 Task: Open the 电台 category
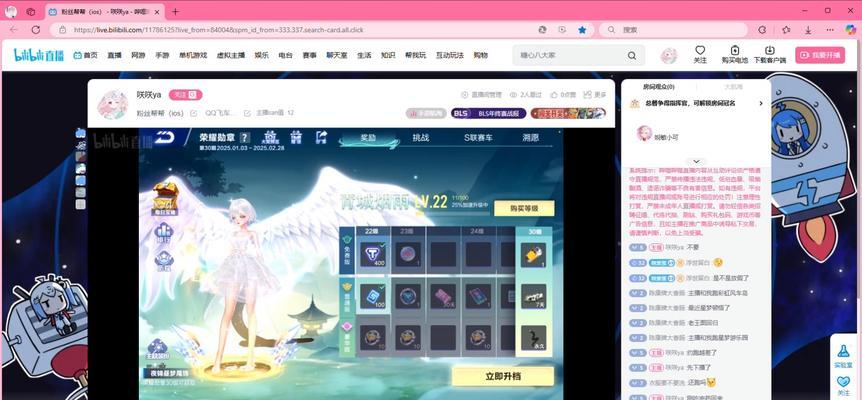285,55
